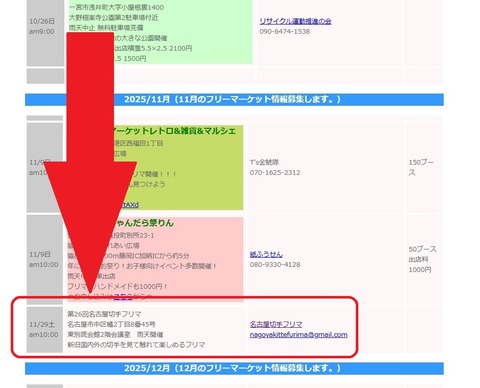Click the 大野極楽寺公園第2駐車場付近 line

point(114,18)
